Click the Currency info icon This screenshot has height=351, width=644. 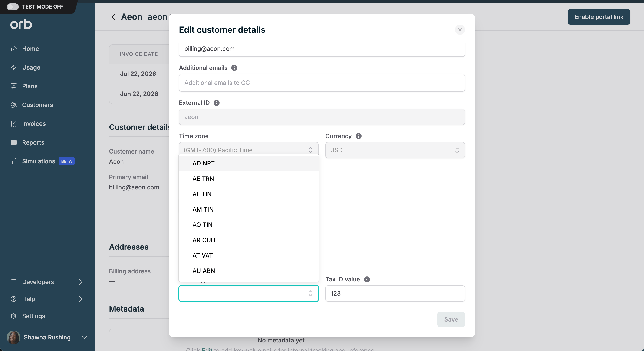pyautogui.click(x=358, y=136)
